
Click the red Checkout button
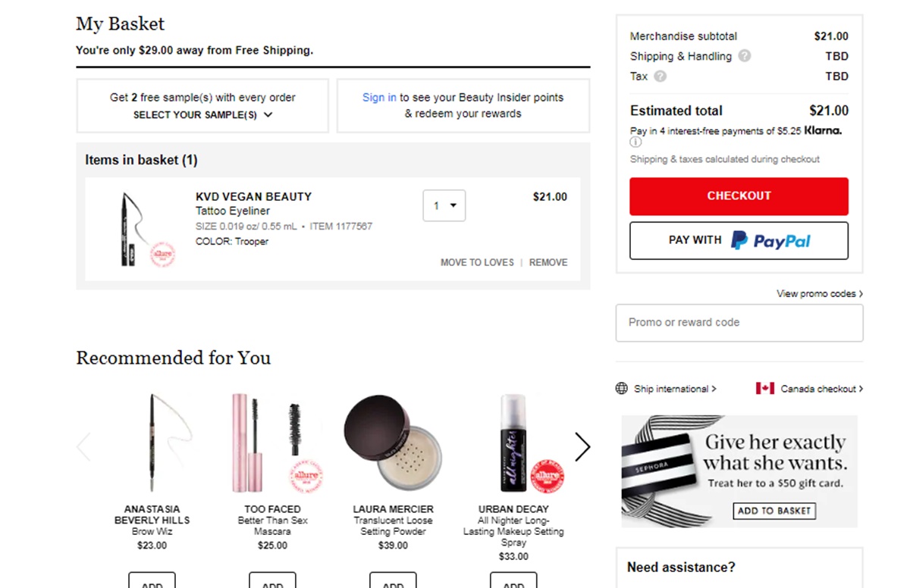point(739,196)
